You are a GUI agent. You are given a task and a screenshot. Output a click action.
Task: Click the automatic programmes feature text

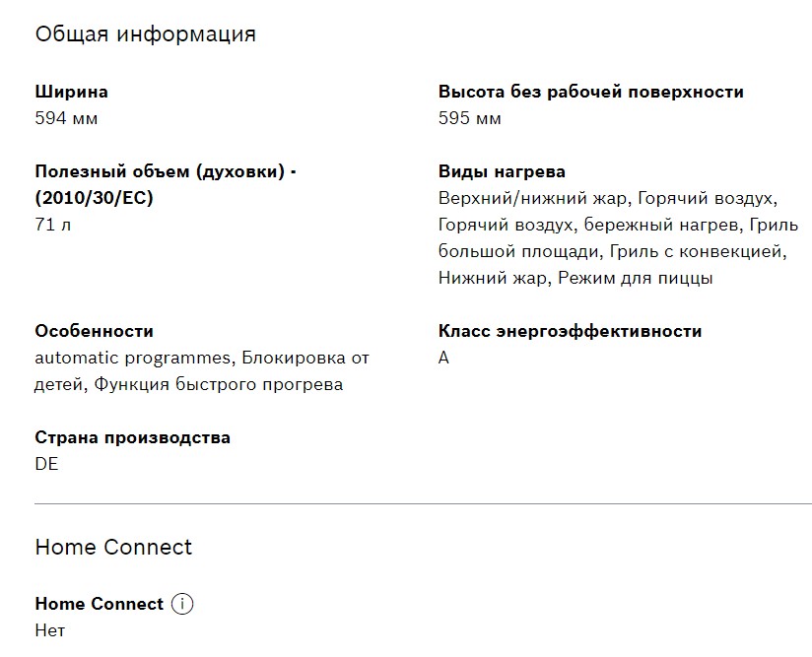(x=133, y=358)
